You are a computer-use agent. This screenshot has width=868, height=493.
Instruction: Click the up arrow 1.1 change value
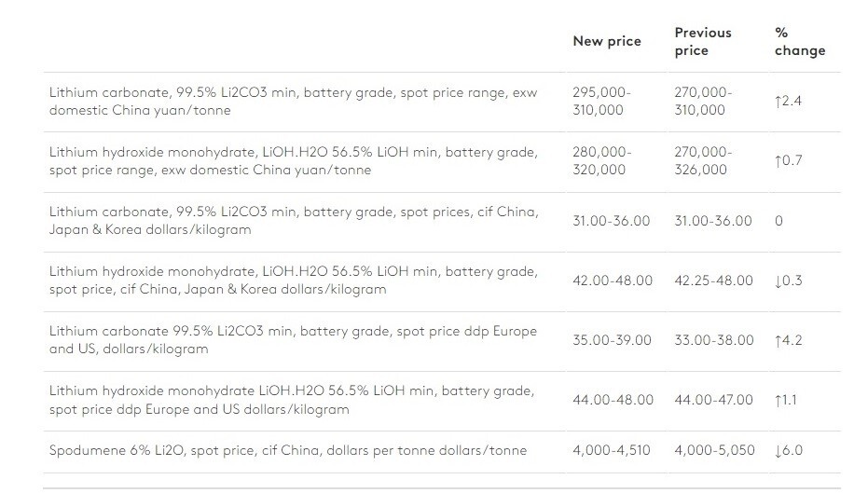[x=786, y=400]
